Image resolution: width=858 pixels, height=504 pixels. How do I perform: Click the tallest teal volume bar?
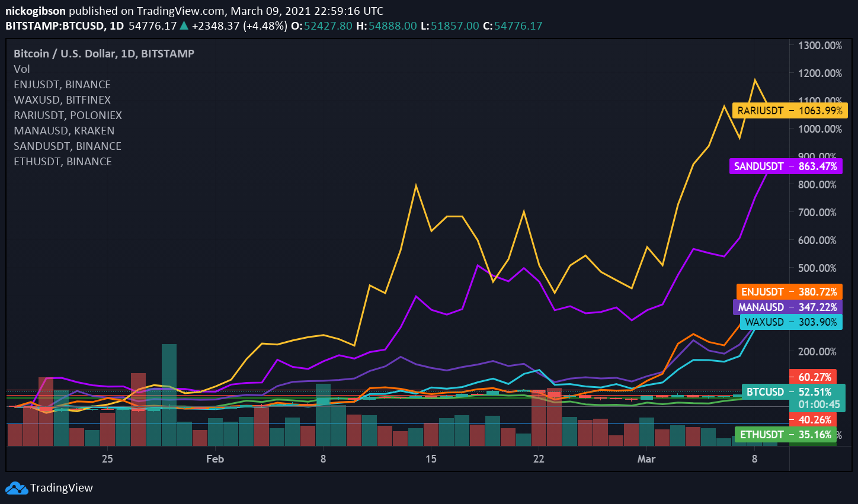[169, 395]
